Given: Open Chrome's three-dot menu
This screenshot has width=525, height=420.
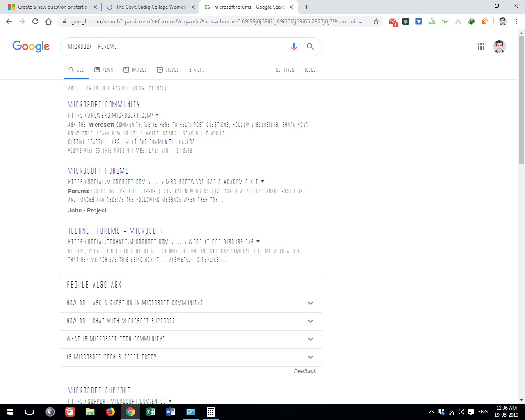Looking at the screenshot, I should coord(516,21).
